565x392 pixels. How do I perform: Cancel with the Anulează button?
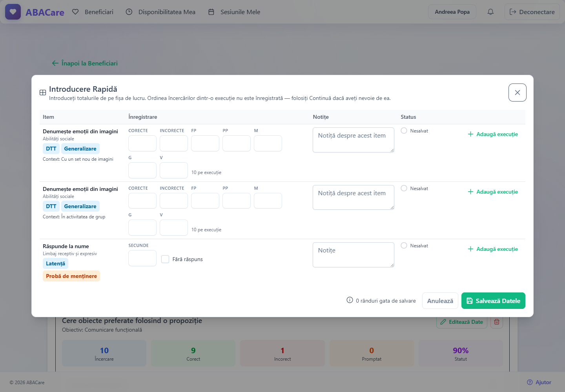440,301
